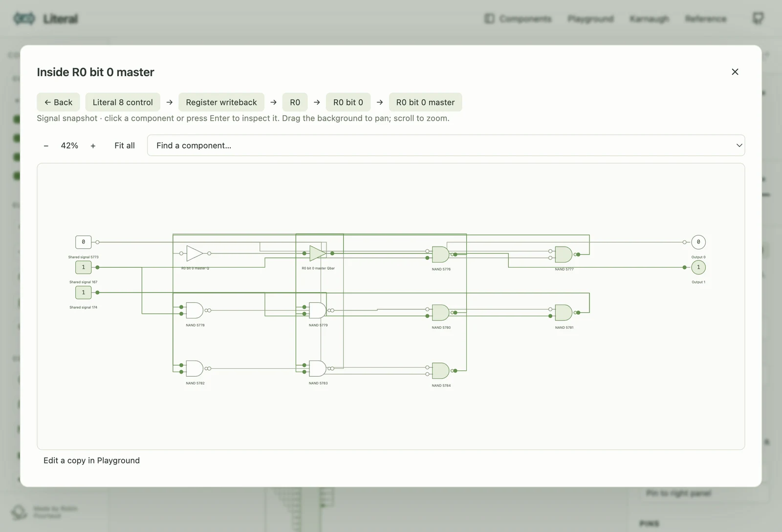782x532 pixels.
Task: Select the NAND 5781 gate
Action: pos(564,313)
